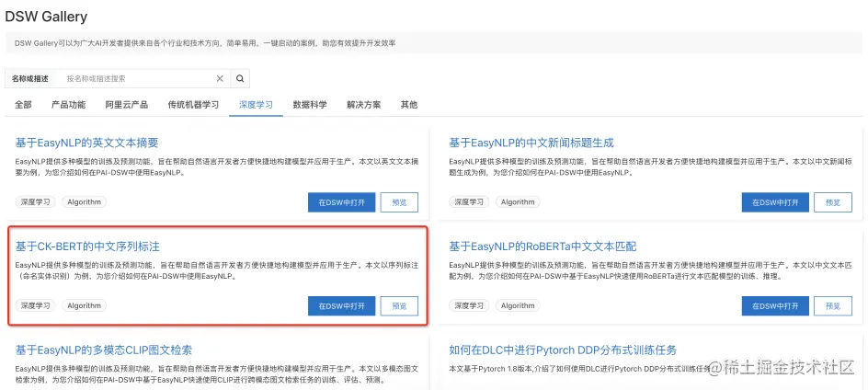This screenshot has width=868, height=390.
Task: Clear the search field with X icon
Action: (220, 79)
